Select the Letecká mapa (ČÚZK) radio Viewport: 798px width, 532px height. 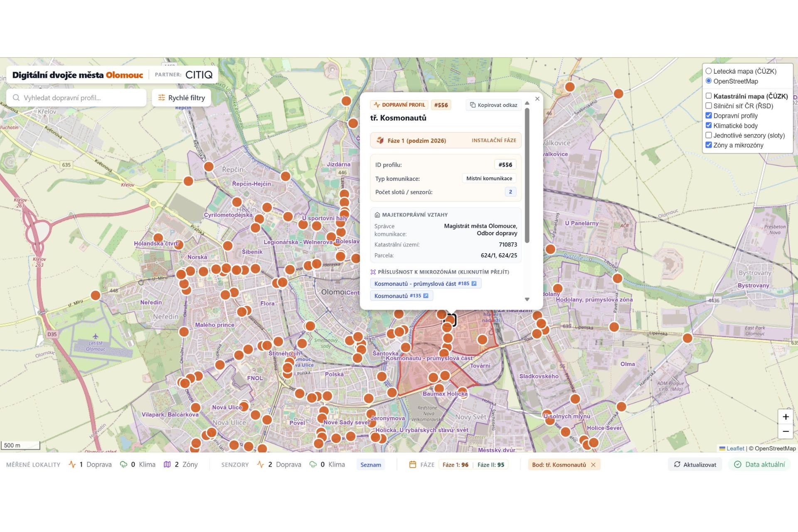click(x=709, y=71)
